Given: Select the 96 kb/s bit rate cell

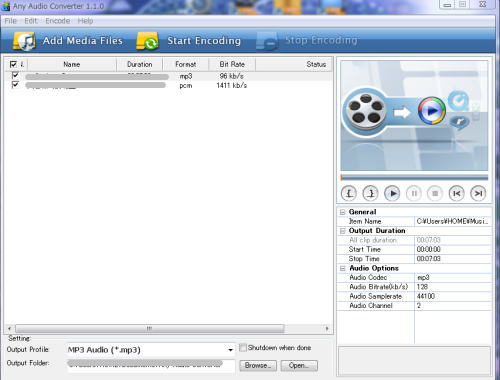Looking at the screenshot, I should click(232, 76).
